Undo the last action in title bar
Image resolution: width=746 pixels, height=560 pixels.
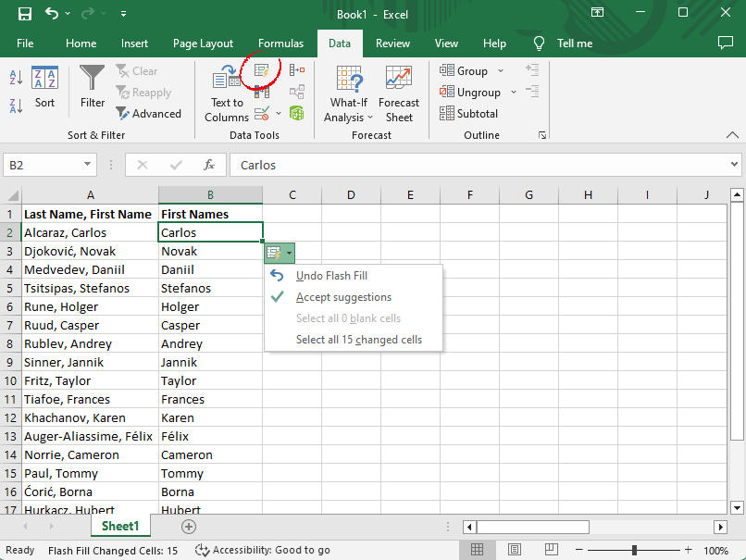[x=52, y=13]
